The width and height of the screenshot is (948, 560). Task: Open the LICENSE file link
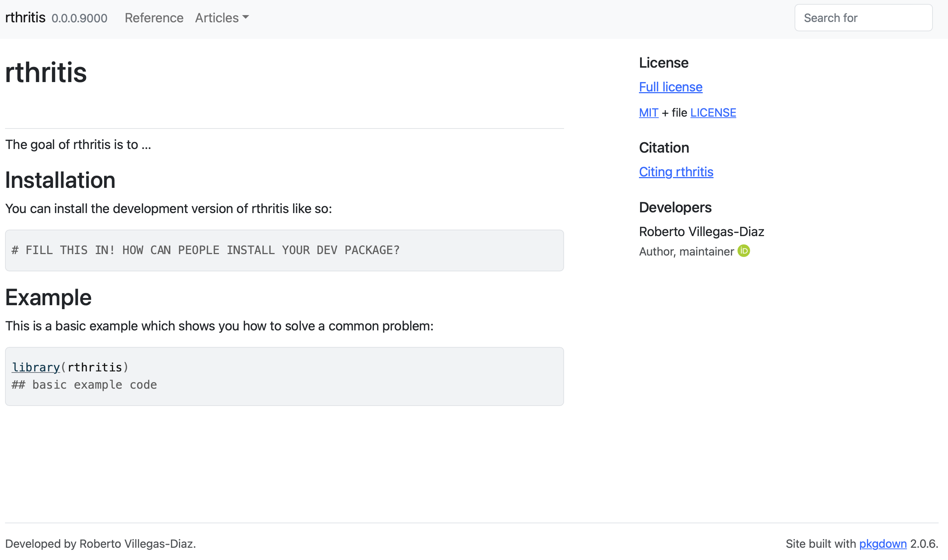[713, 112]
